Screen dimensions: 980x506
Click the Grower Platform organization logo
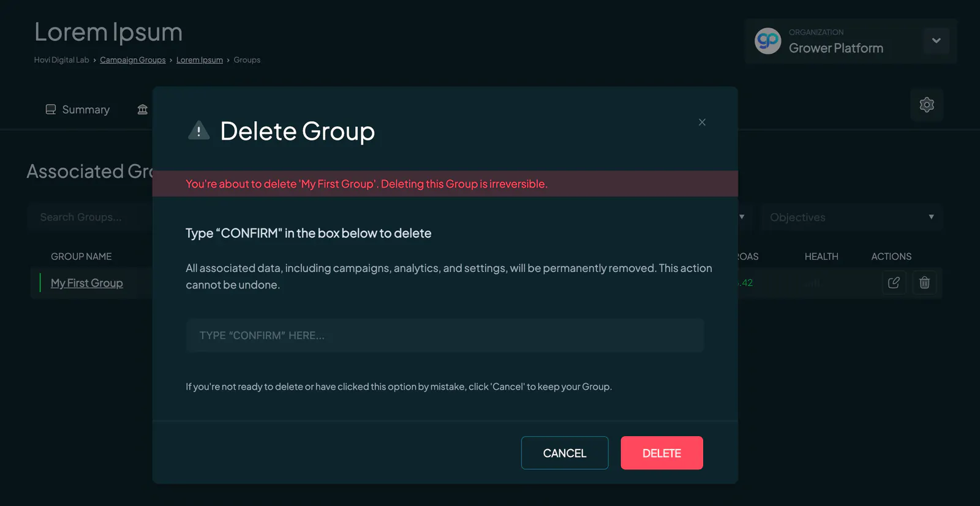(768, 41)
